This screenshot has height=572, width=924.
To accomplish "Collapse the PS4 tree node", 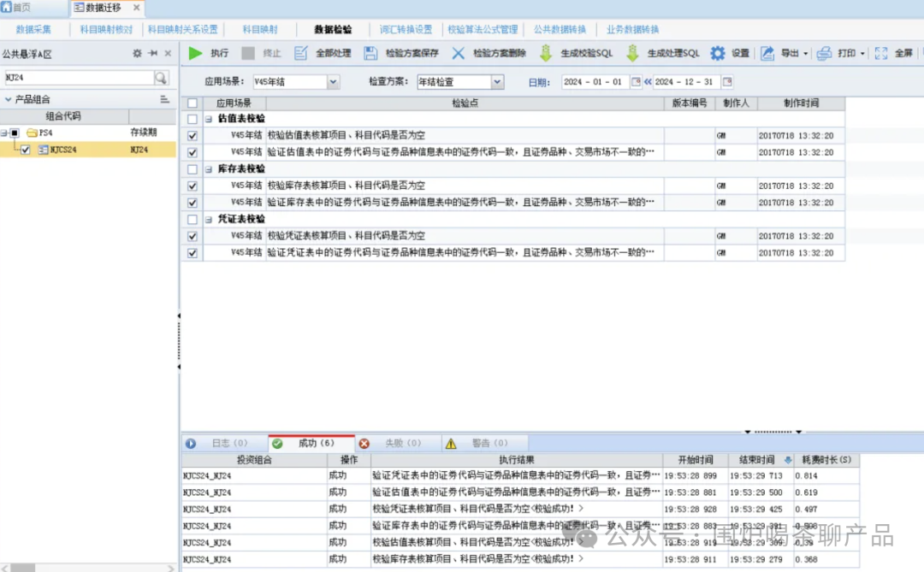I will [4, 133].
